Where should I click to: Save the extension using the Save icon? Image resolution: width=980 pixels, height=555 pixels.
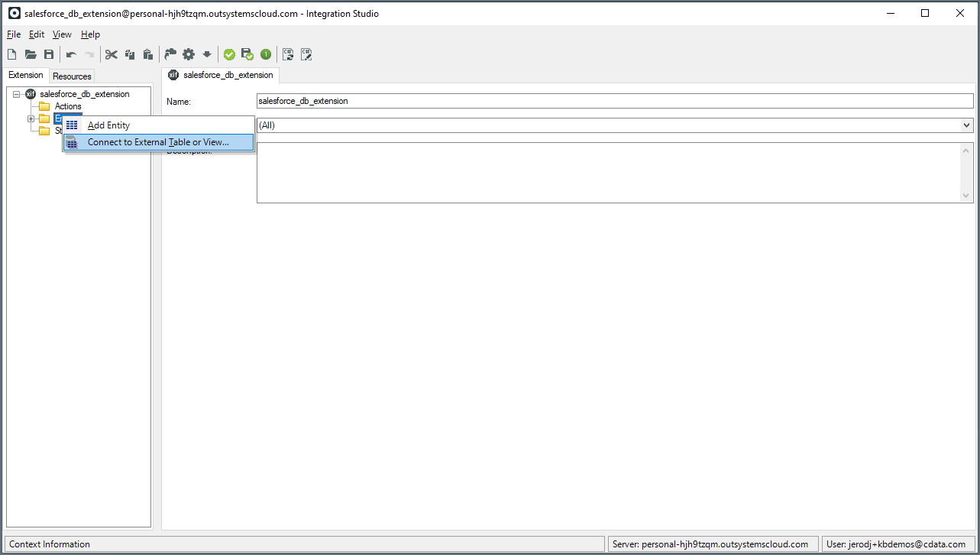48,54
